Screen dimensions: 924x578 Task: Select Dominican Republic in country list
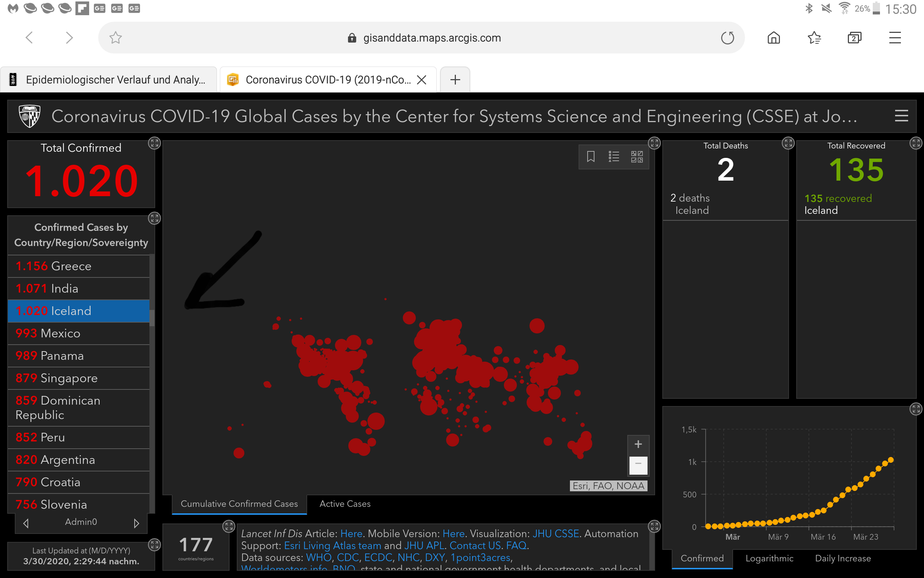[78, 408]
